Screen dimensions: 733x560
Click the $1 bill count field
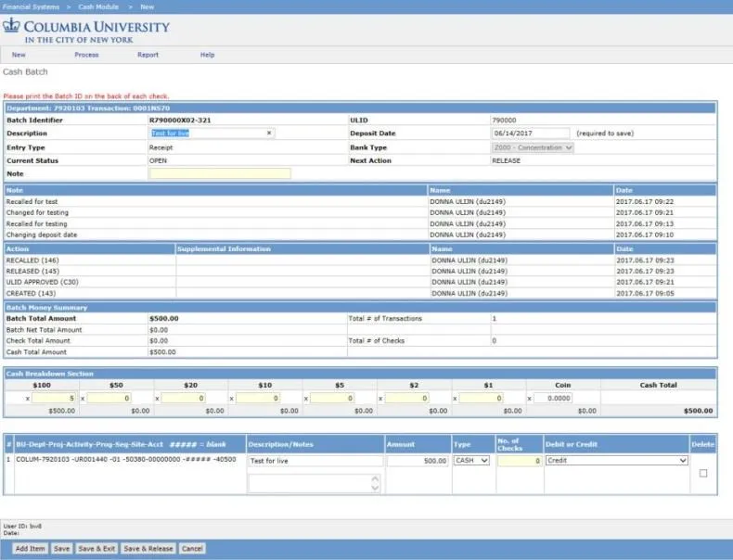point(481,399)
